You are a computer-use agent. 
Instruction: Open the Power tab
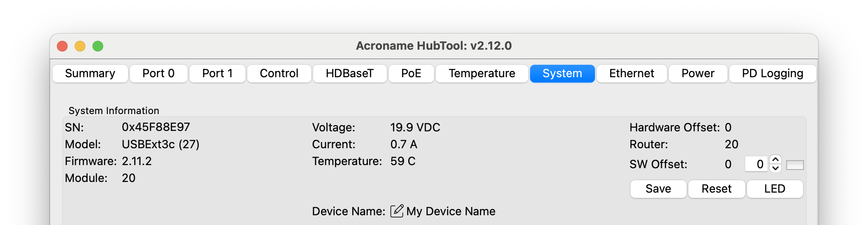[x=698, y=74]
